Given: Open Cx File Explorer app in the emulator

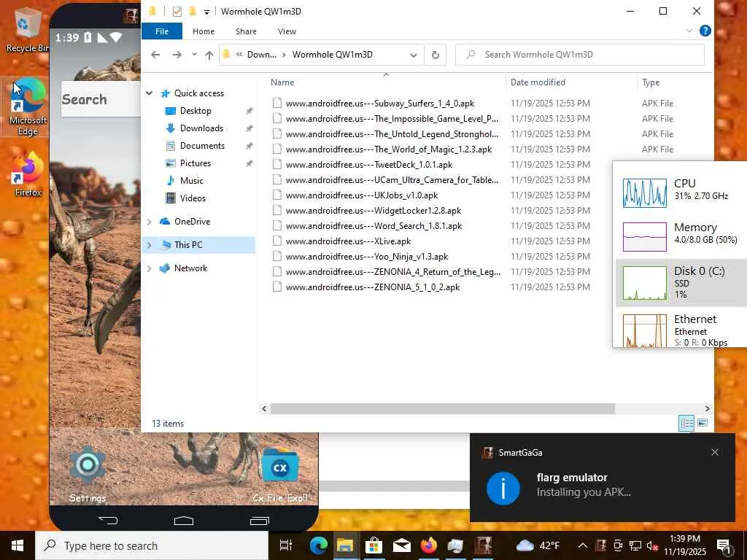Looking at the screenshot, I should point(280,474).
